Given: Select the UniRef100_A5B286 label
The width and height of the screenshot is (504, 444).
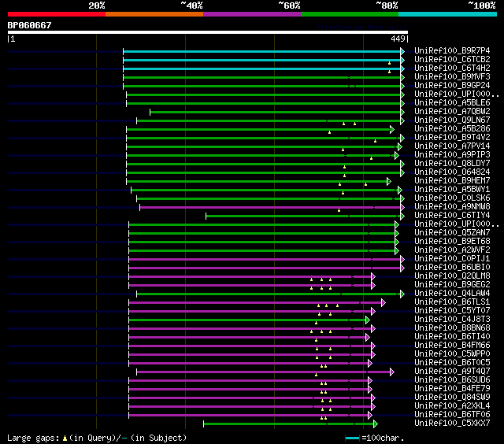Looking at the screenshot, I should [x=452, y=129].
